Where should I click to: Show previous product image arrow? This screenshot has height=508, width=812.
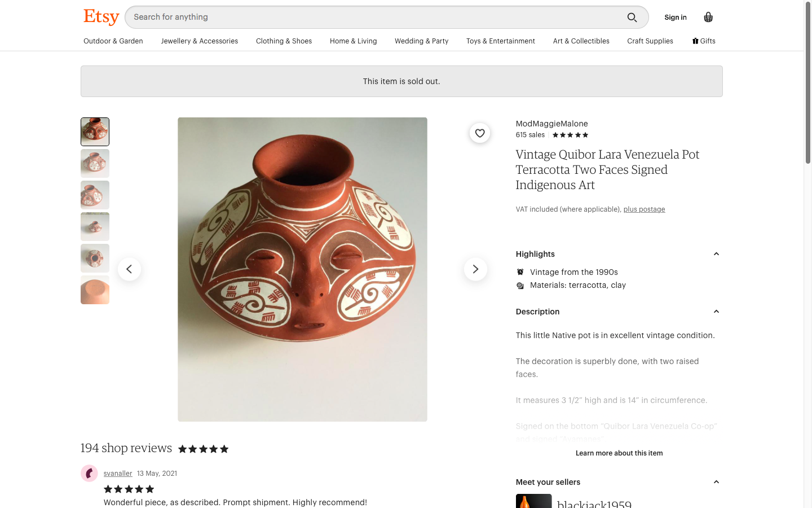(129, 269)
